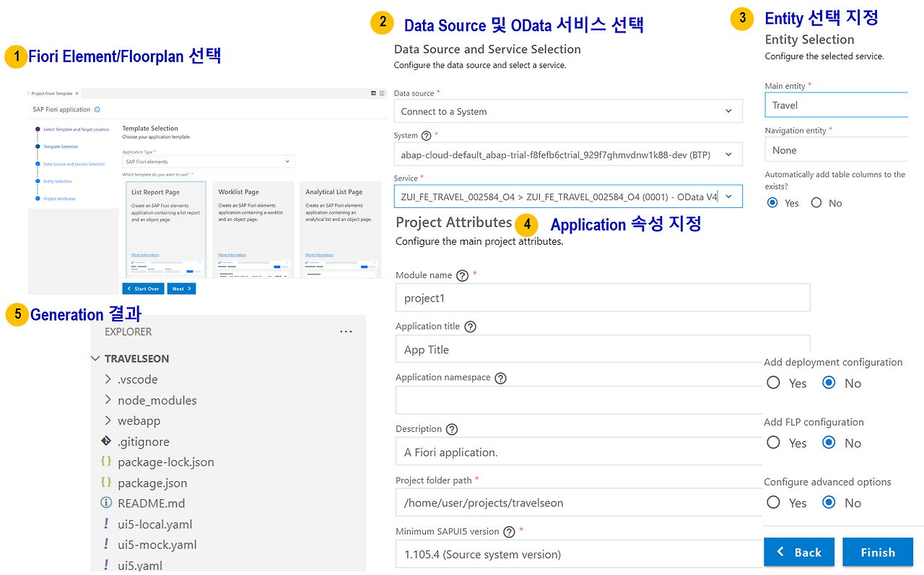The height and width of the screenshot is (575, 924).
Task: Click the README.md info icon in Explorer
Action: click(105, 503)
